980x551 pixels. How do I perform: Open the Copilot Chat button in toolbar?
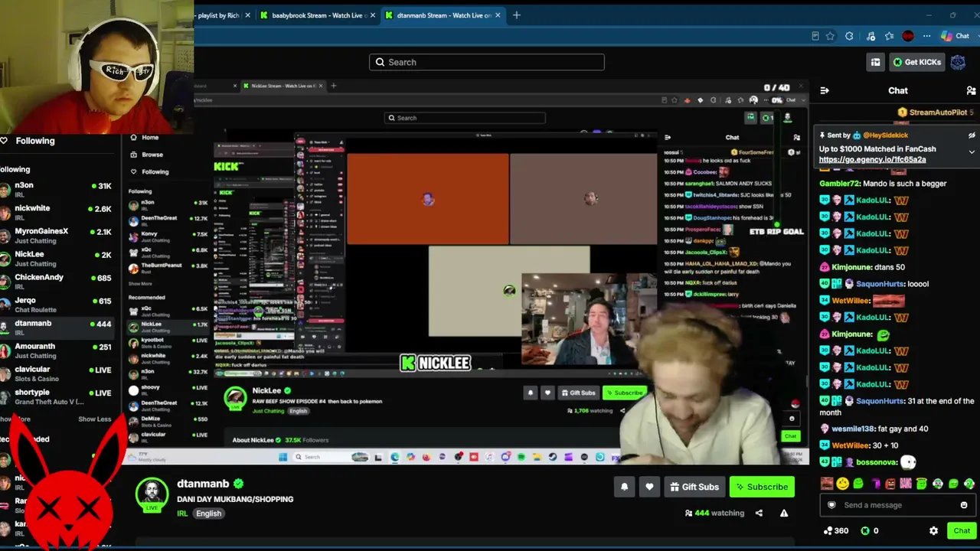[955, 36]
